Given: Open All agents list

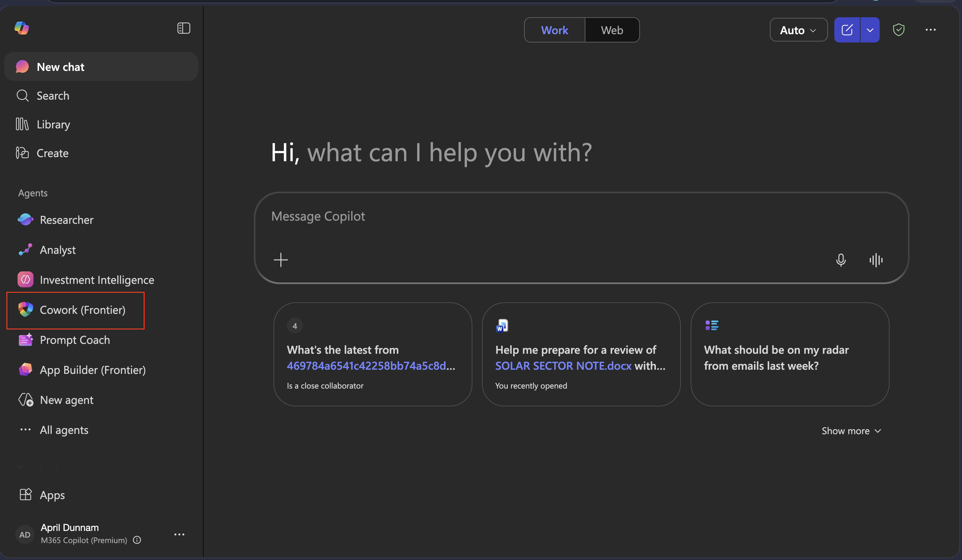Looking at the screenshot, I should point(64,430).
